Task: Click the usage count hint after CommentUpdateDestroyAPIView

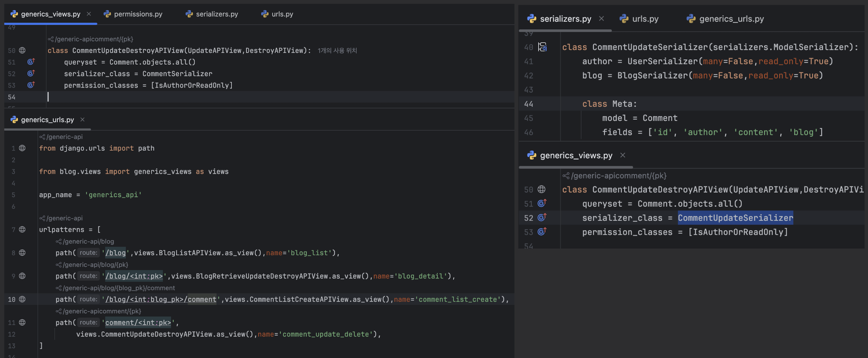Action: click(x=337, y=51)
